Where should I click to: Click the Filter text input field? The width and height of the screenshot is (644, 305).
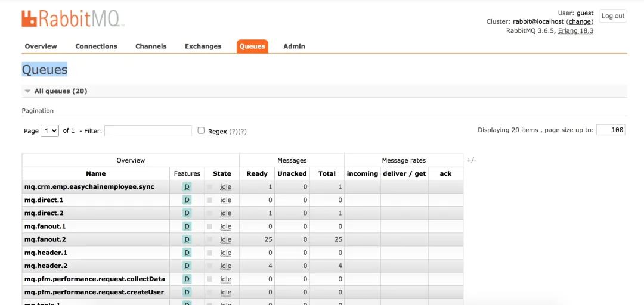point(148,130)
